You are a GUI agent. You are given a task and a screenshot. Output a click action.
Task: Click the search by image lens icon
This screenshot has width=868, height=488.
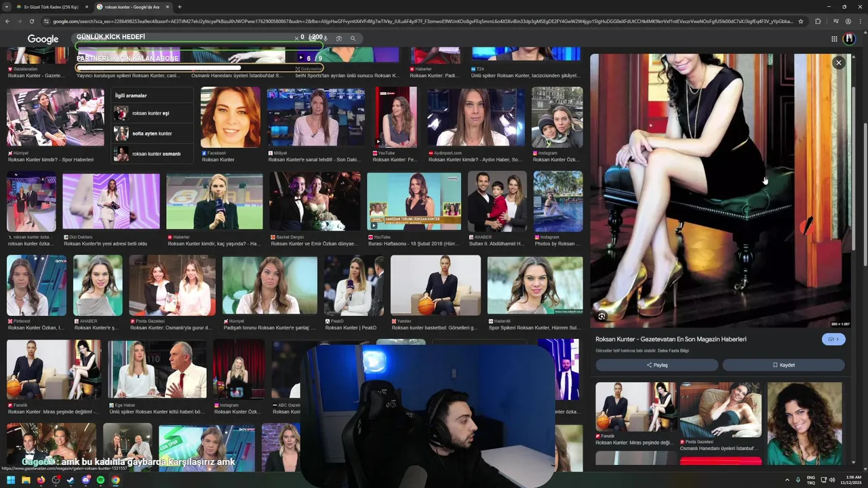pyautogui.click(x=339, y=39)
